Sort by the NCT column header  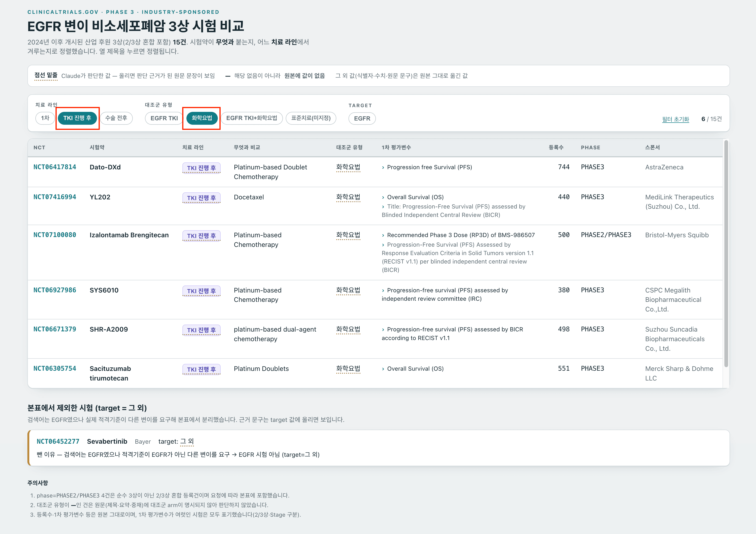[39, 147]
